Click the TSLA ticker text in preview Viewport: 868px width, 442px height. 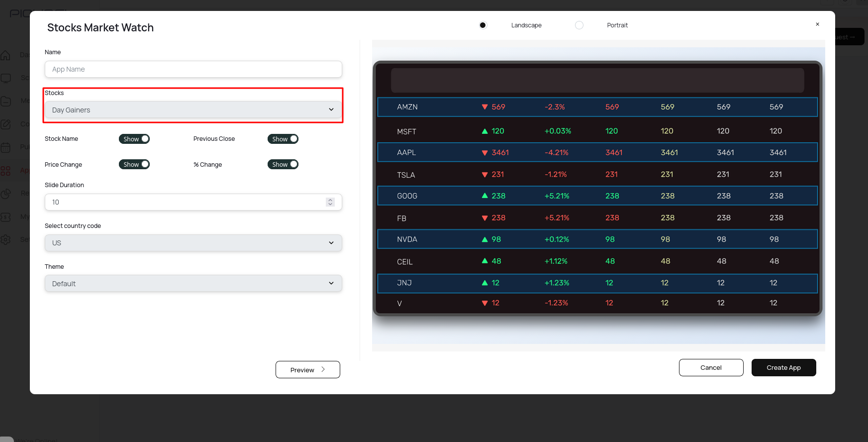(406, 175)
